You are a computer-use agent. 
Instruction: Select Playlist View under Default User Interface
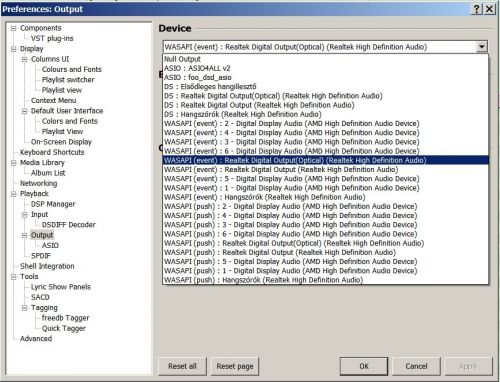[x=62, y=131]
